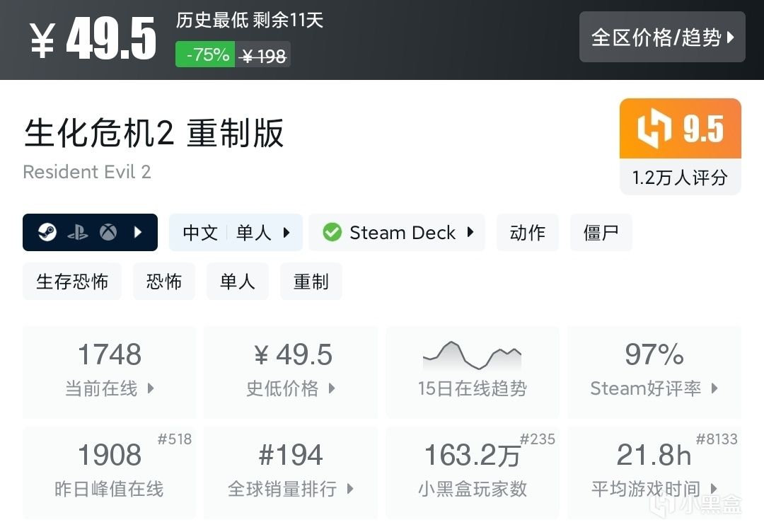The width and height of the screenshot is (764, 532).
Task: Click the Steam platform icon
Action: pyautogui.click(x=47, y=232)
